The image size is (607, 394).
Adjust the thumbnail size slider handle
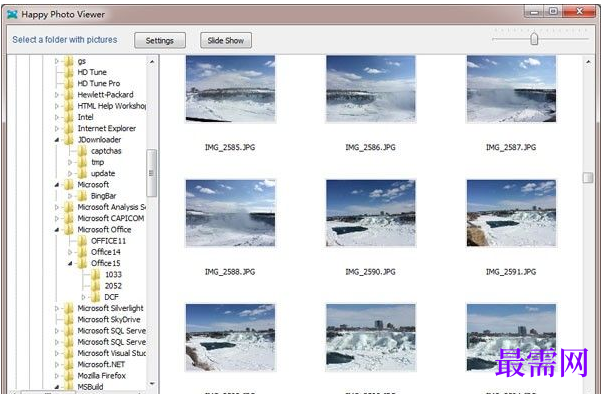pos(534,39)
